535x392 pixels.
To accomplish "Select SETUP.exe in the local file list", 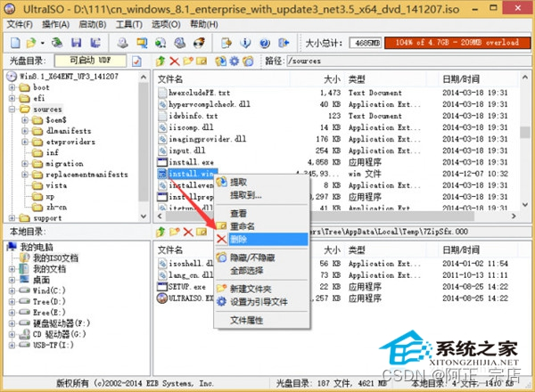I will (x=187, y=287).
